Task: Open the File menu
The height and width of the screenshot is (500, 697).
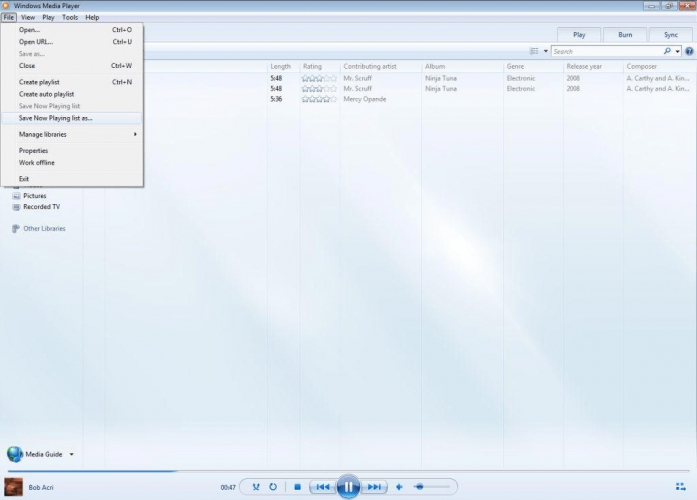Action: [x=9, y=17]
